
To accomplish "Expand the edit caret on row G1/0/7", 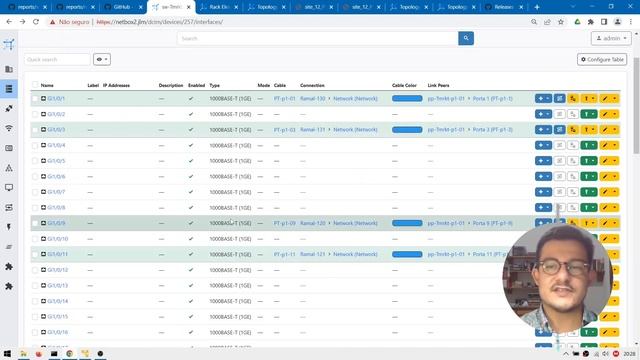I will pos(615,192).
